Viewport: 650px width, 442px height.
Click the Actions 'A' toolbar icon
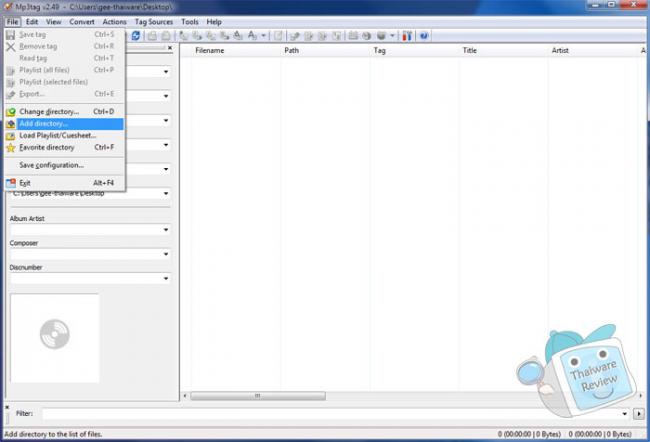(252, 36)
